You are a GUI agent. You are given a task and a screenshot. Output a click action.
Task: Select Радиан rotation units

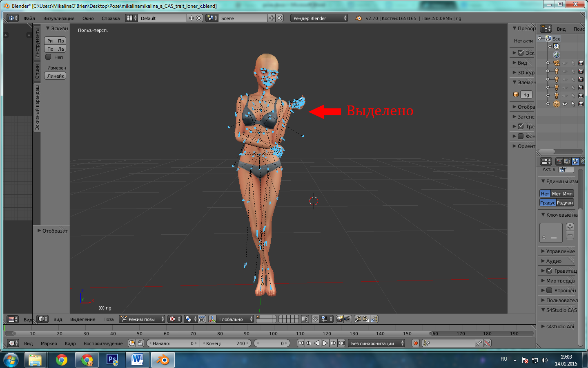(x=565, y=202)
